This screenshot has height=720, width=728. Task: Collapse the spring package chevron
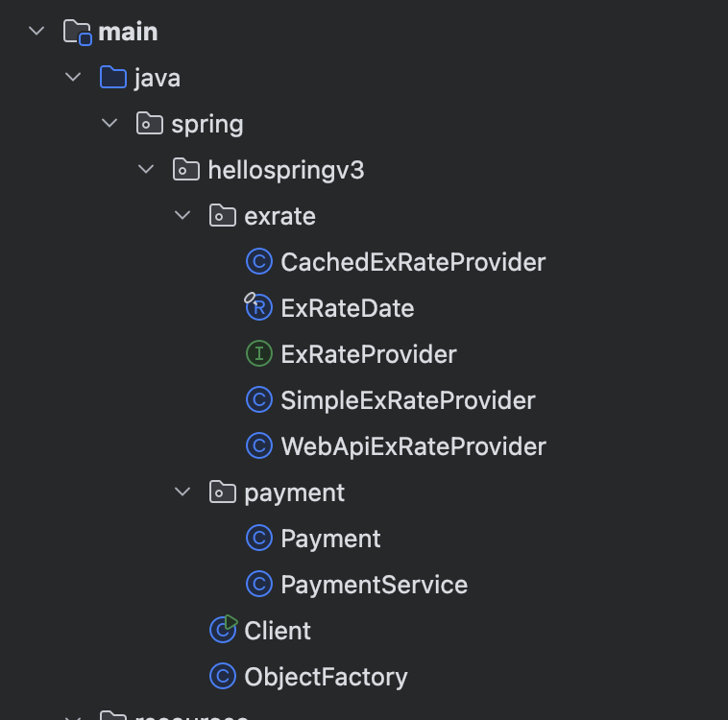(109, 124)
